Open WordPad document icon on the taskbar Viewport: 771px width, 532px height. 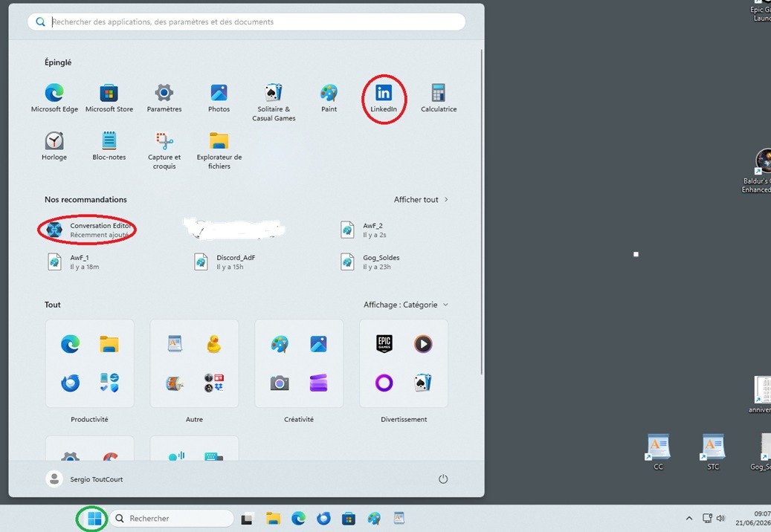pyautogui.click(x=399, y=518)
